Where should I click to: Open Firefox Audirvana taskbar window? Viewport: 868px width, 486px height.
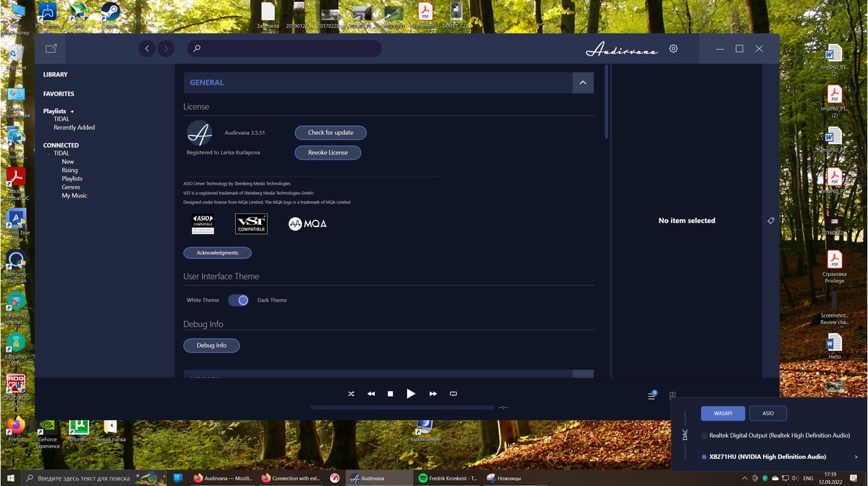click(x=222, y=478)
